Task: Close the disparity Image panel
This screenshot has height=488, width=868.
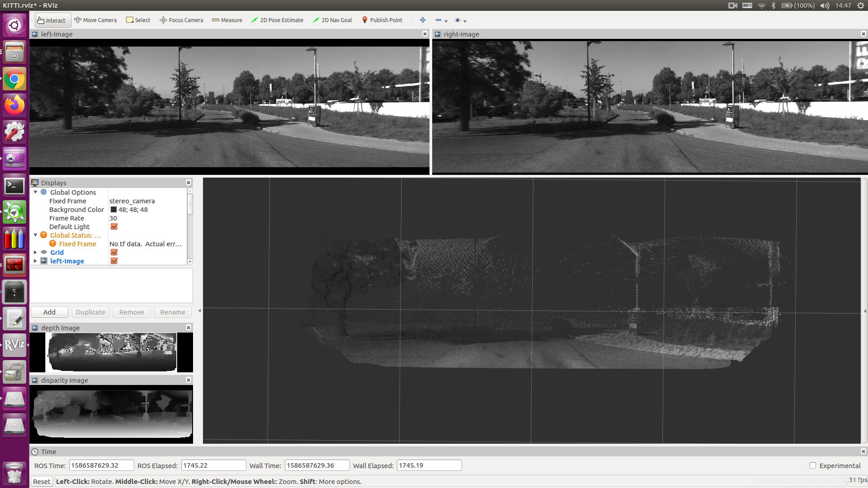Action: tap(189, 380)
